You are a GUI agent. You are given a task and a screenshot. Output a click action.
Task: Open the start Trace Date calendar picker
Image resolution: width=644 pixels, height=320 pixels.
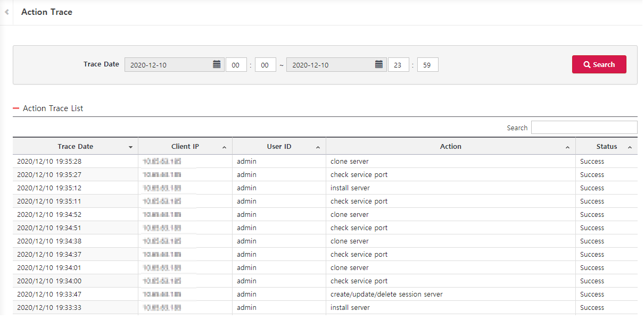pos(217,64)
